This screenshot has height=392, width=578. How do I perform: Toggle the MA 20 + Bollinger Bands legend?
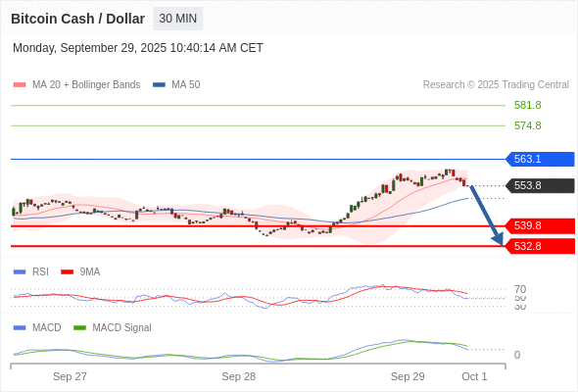pyautogui.click(x=86, y=85)
